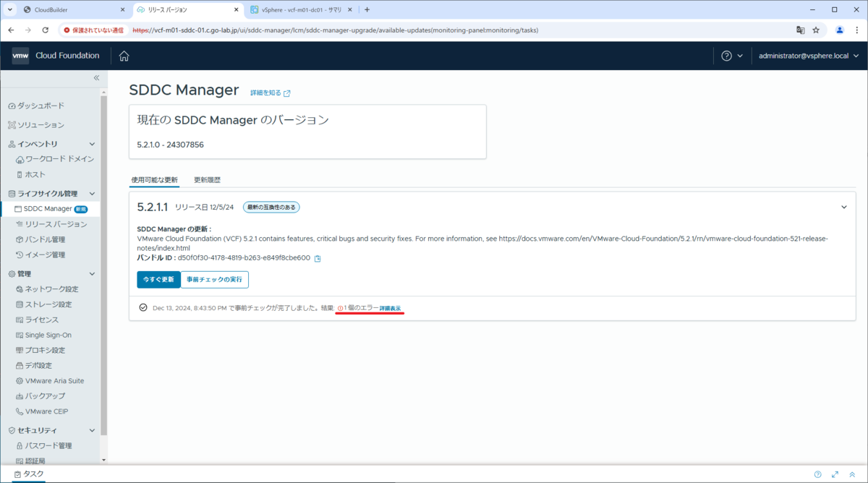Go back to the previous page
The image size is (868, 483).
point(11,30)
